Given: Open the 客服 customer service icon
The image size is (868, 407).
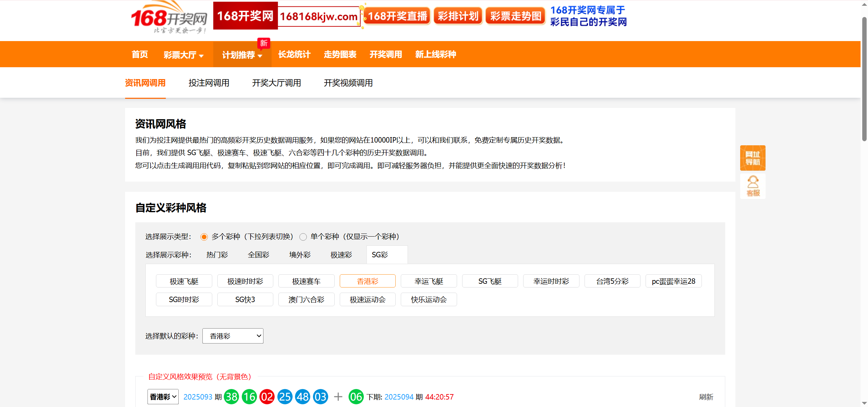Looking at the screenshot, I should click(752, 186).
